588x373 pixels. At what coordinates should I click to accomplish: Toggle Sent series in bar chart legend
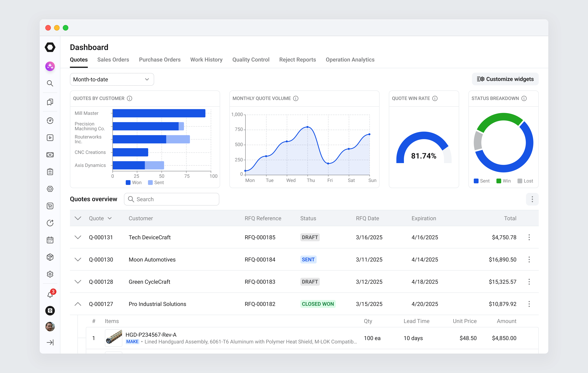click(156, 183)
